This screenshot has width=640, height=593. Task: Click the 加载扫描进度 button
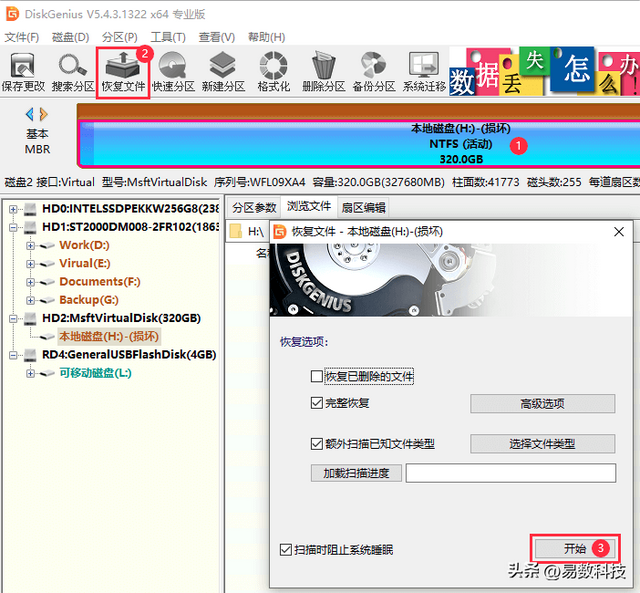click(356, 473)
